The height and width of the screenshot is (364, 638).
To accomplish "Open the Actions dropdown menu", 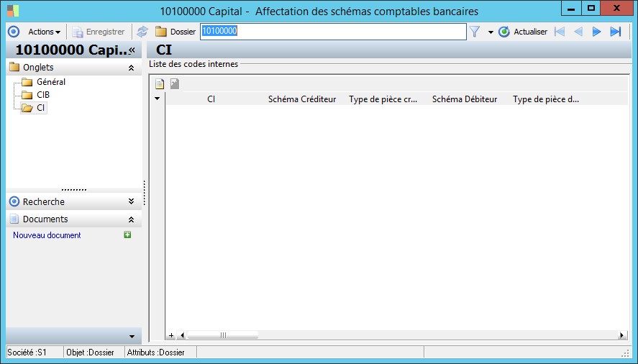I will 44,32.
